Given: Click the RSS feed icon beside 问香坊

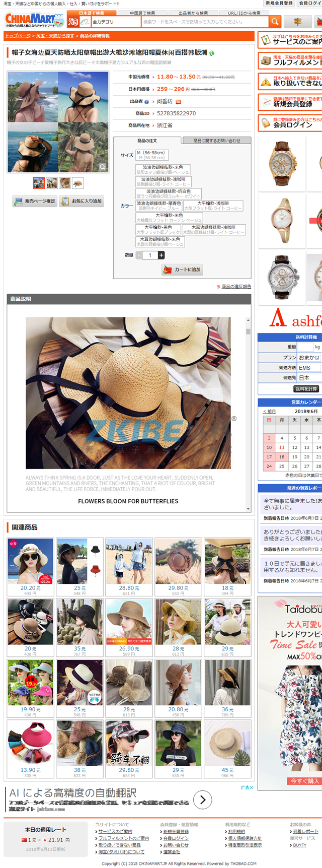Looking at the screenshot, I should pyautogui.click(x=178, y=102).
